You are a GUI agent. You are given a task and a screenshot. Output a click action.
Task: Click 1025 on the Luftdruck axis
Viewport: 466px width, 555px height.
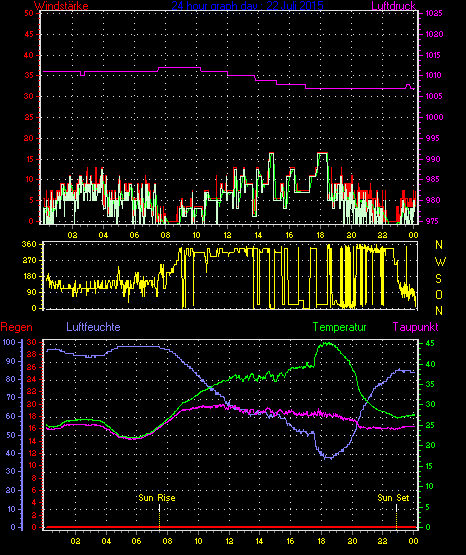tap(434, 13)
